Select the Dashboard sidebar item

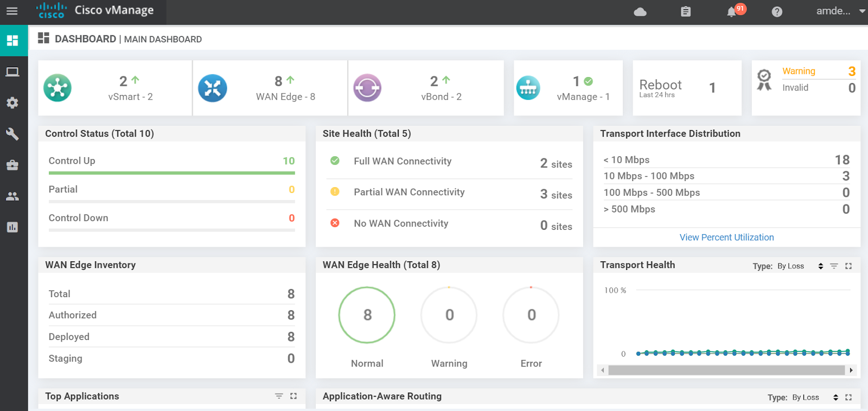pos(12,41)
